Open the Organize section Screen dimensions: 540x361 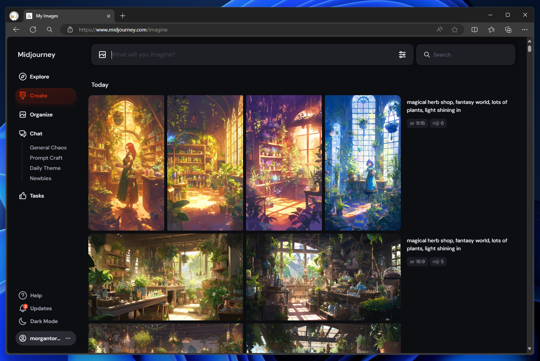(36, 115)
